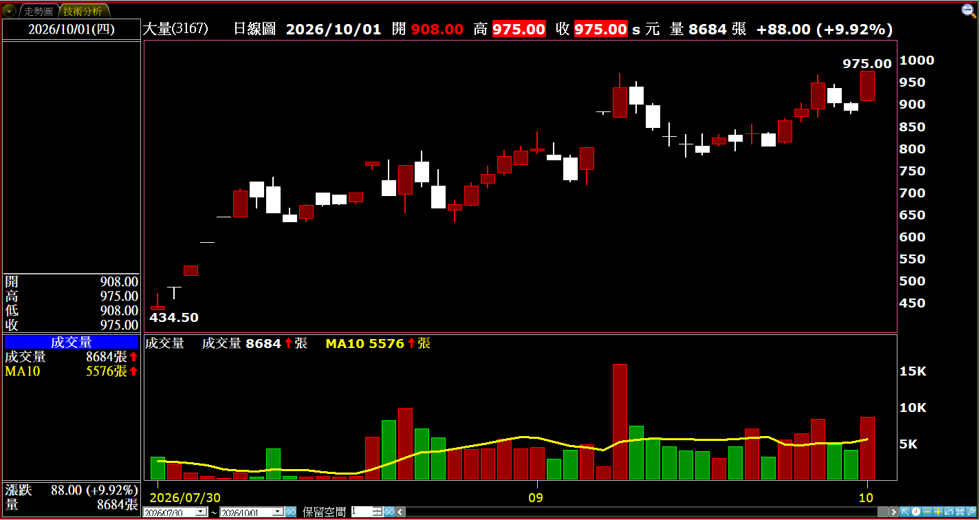Click the 成交量 8684張 row in left panel
This screenshot has height=520, width=980.
click(72, 357)
